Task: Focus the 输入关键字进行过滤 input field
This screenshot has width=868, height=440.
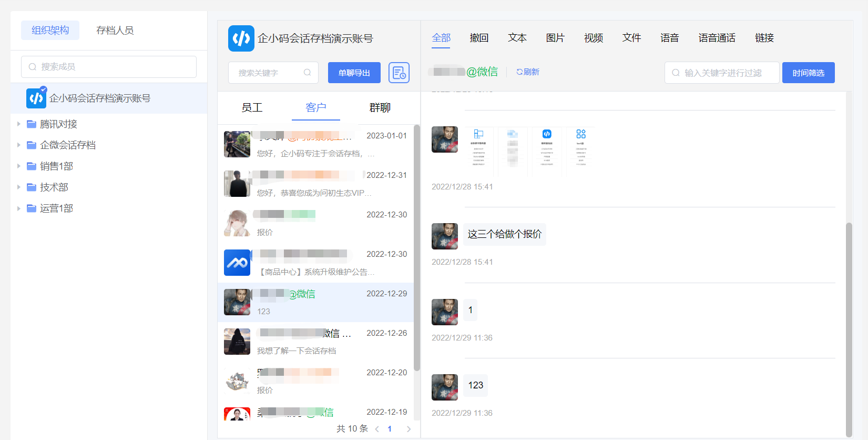Action: [722, 73]
